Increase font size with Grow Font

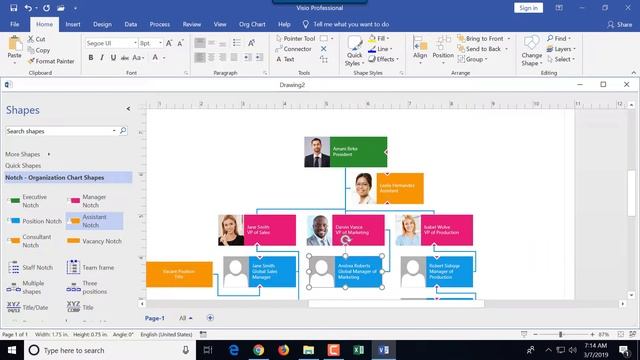[x=169, y=43]
